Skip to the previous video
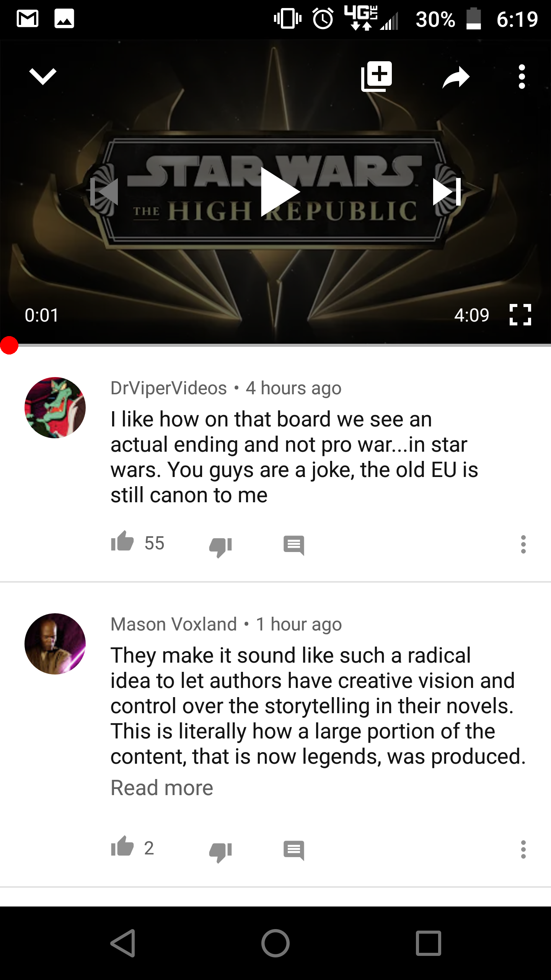 pyautogui.click(x=104, y=192)
